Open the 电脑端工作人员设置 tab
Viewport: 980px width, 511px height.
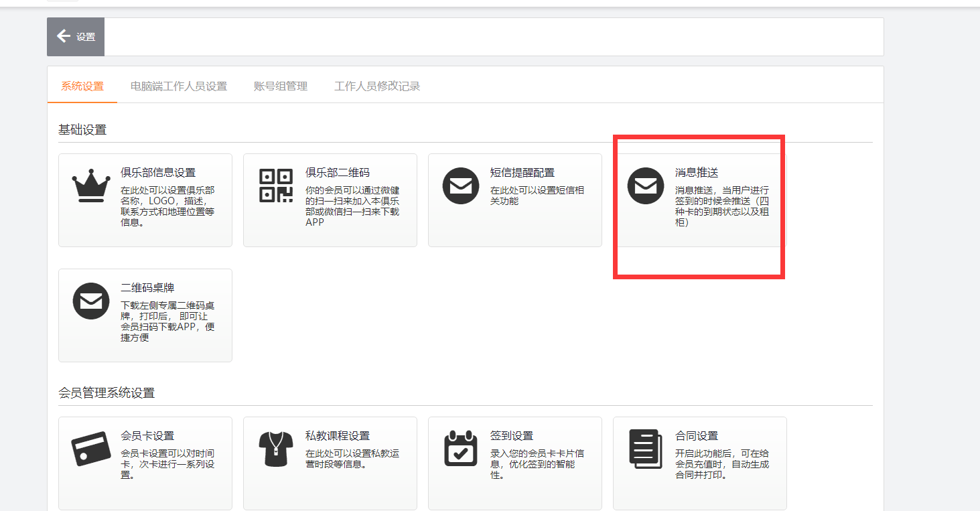click(x=179, y=86)
